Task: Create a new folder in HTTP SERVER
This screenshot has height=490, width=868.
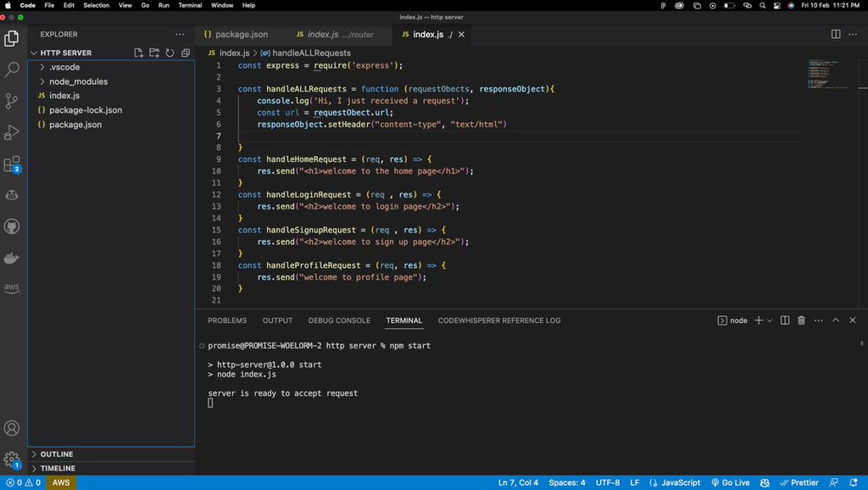Action: click(154, 53)
